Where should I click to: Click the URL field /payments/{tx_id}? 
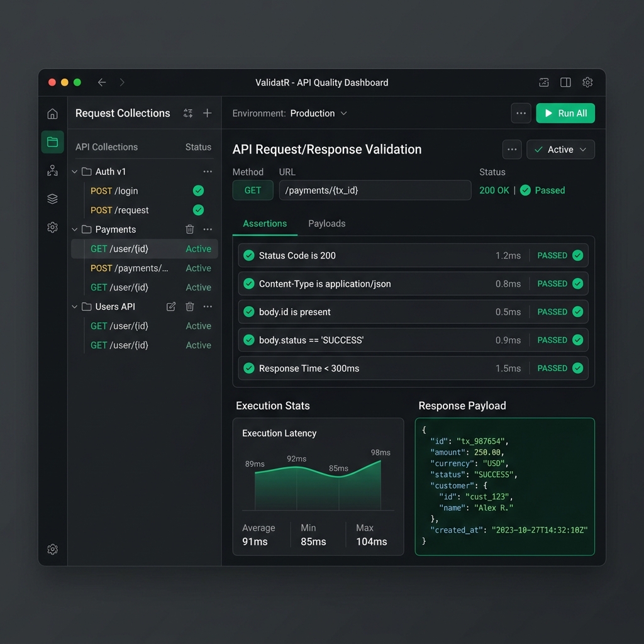375,190
